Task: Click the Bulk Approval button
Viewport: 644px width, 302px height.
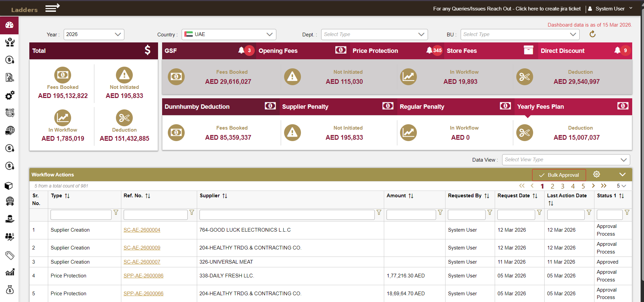Action: pos(559,175)
